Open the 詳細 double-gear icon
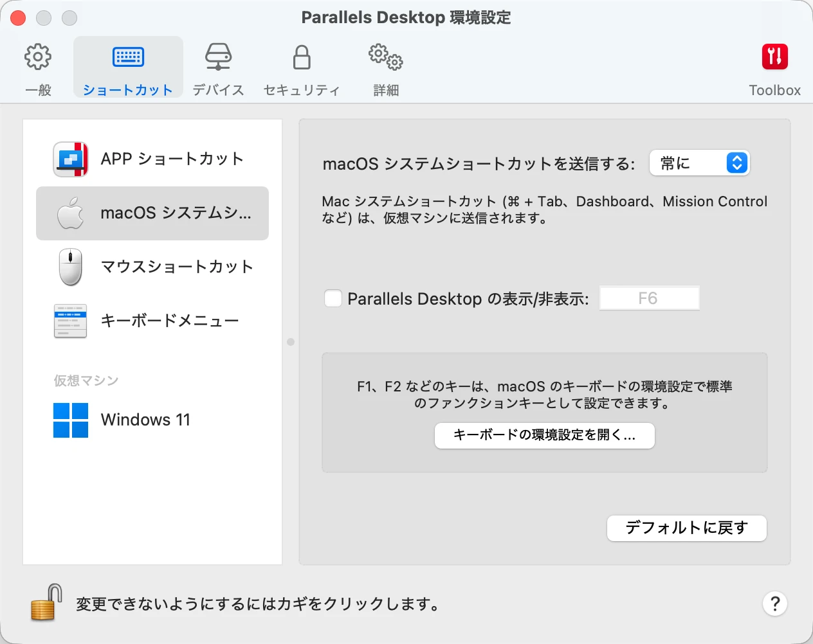The image size is (813, 644). point(386,57)
